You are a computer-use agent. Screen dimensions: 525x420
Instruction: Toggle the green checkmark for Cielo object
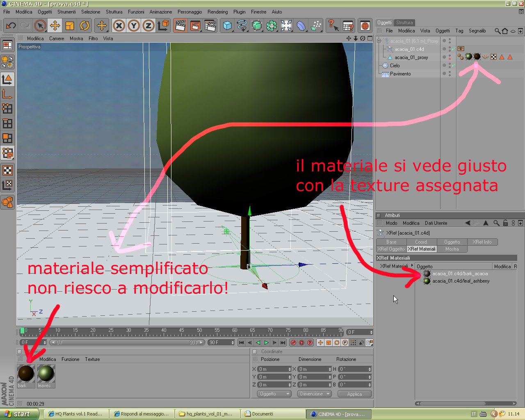(453, 66)
